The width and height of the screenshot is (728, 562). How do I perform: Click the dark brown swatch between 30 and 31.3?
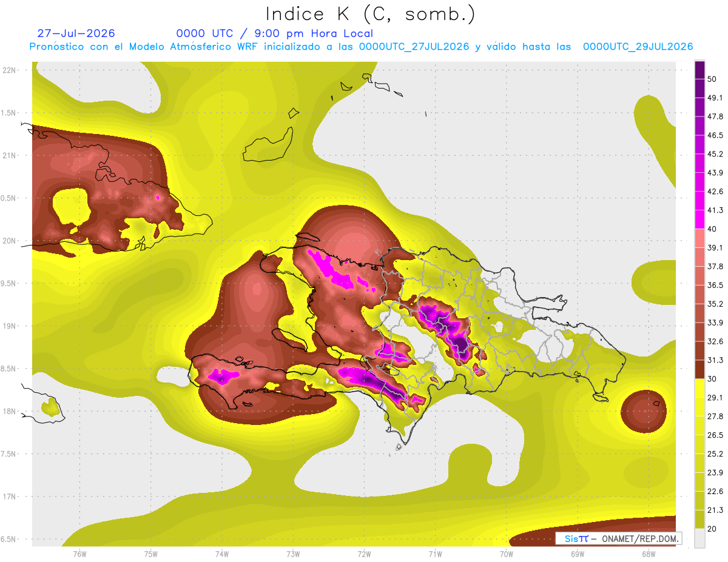(x=699, y=369)
